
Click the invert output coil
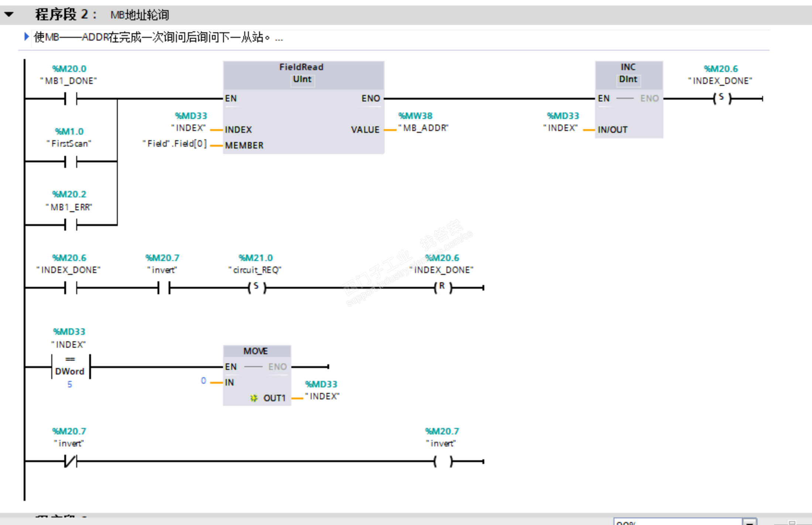click(442, 461)
